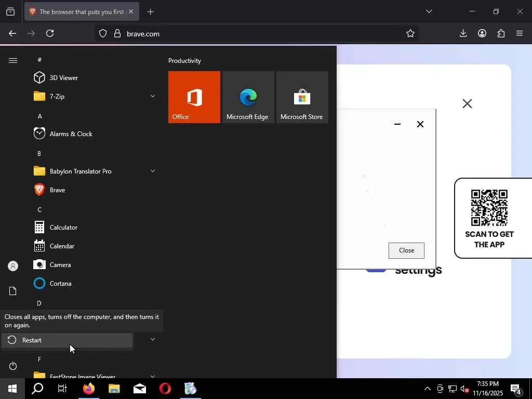Open the Office tile

194,97
